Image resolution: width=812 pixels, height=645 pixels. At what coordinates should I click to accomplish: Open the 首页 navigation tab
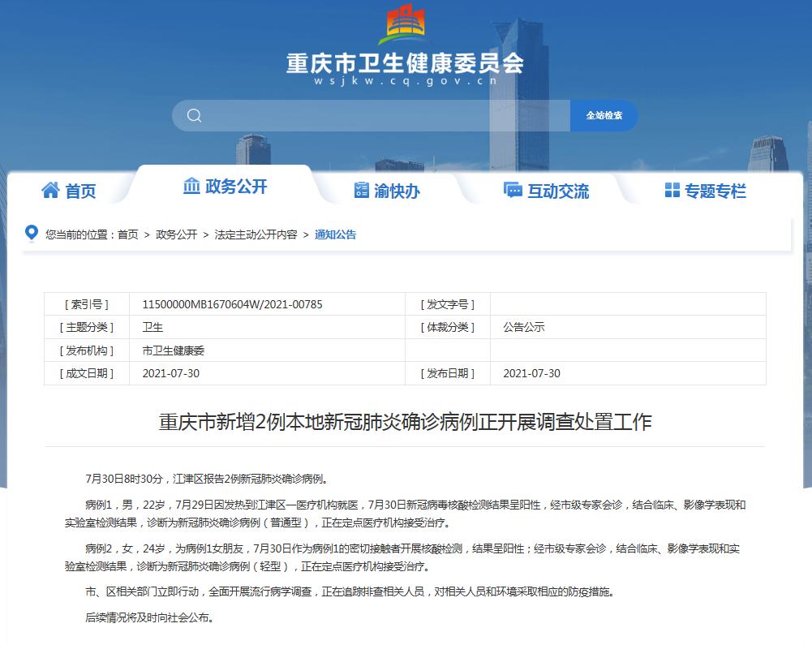click(80, 191)
